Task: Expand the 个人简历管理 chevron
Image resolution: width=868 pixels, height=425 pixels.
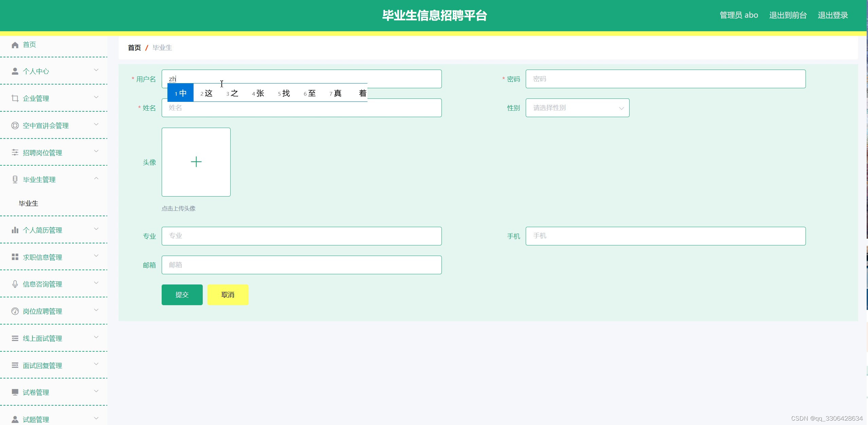Action: pyautogui.click(x=96, y=229)
